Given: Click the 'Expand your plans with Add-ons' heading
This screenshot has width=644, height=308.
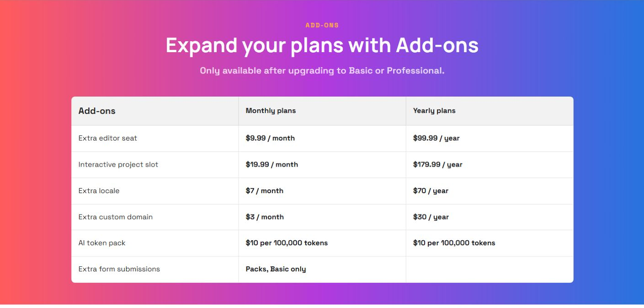Looking at the screenshot, I should [322, 45].
